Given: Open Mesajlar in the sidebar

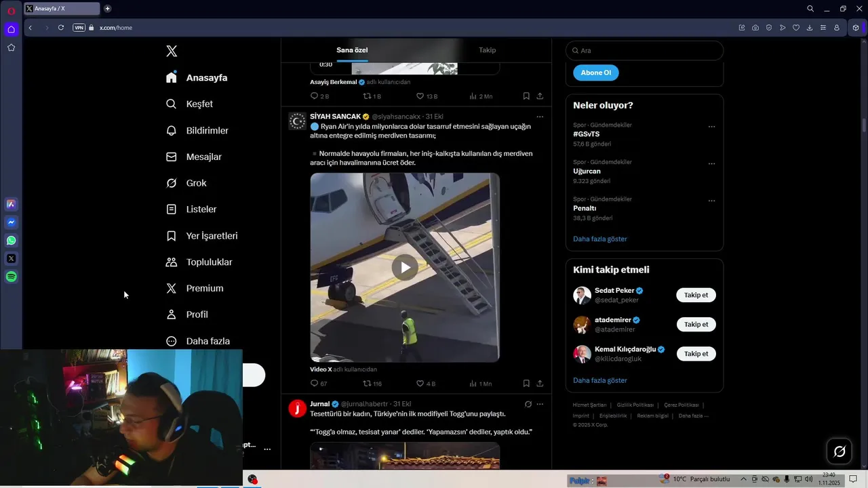Looking at the screenshot, I should pos(194,157).
